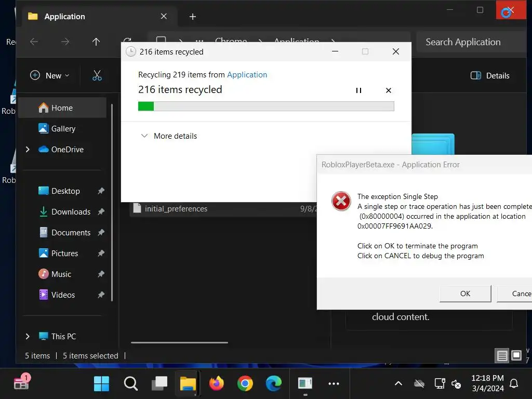Open the Videos quick access folder
Image resolution: width=532 pixels, height=399 pixels.
[x=63, y=295]
